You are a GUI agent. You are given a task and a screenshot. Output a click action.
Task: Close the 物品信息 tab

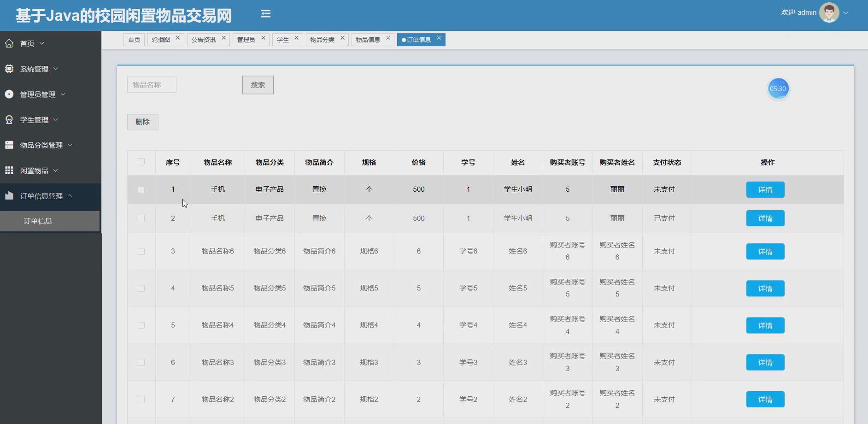click(388, 38)
